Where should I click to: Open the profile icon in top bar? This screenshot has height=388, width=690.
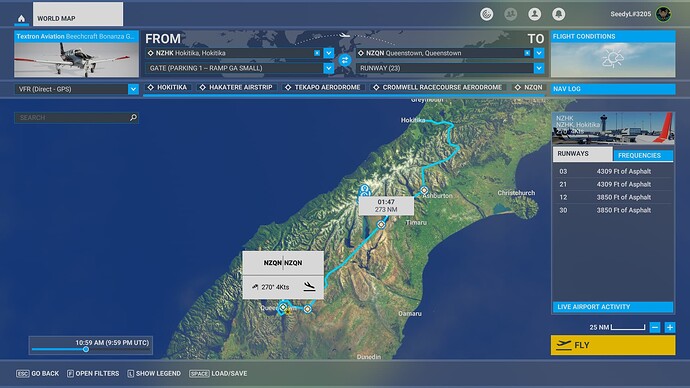pyautogui.click(x=535, y=14)
